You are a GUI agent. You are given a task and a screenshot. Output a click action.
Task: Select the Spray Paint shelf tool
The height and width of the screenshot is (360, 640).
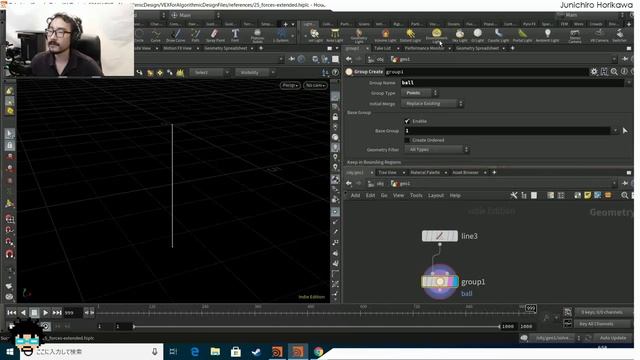point(215,36)
